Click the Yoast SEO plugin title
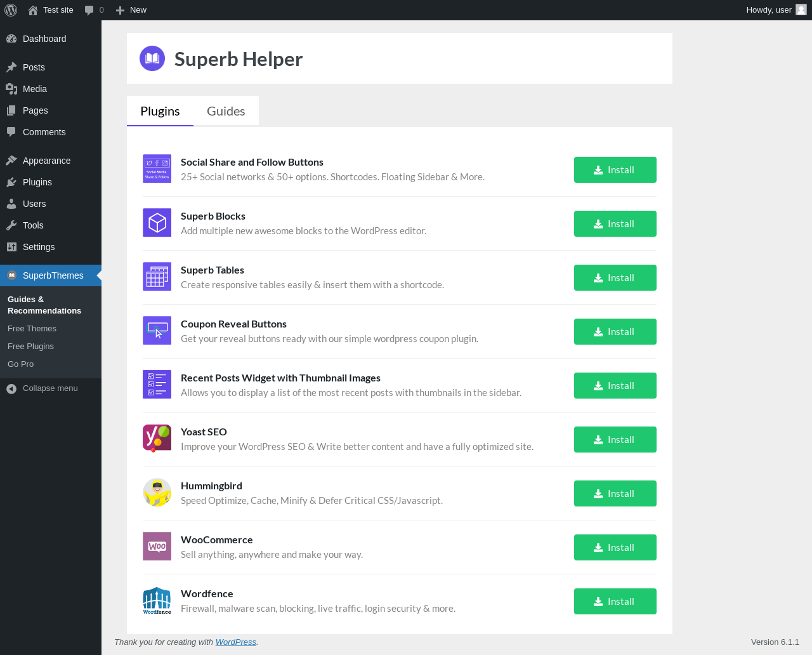The height and width of the screenshot is (655, 812). (x=204, y=432)
